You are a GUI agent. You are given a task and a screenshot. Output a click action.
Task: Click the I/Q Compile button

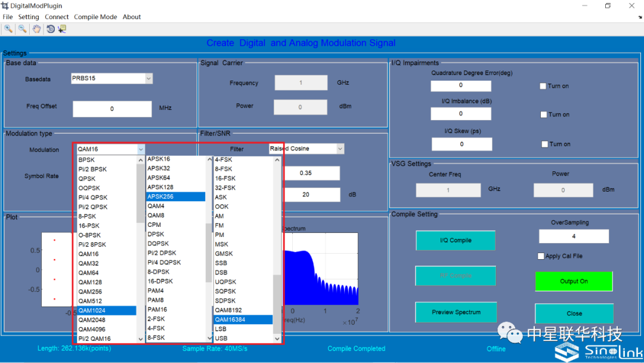456,241
